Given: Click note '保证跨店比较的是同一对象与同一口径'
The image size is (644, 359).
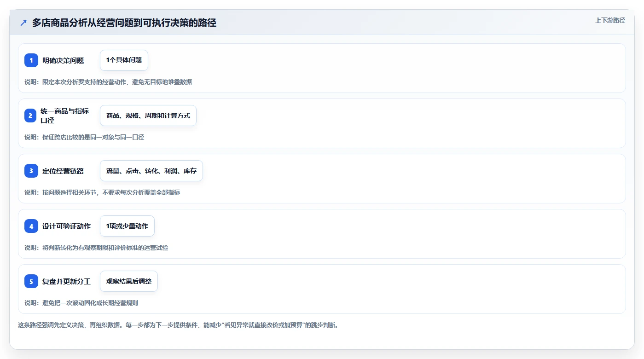Looking at the screenshot, I should coord(93,137).
